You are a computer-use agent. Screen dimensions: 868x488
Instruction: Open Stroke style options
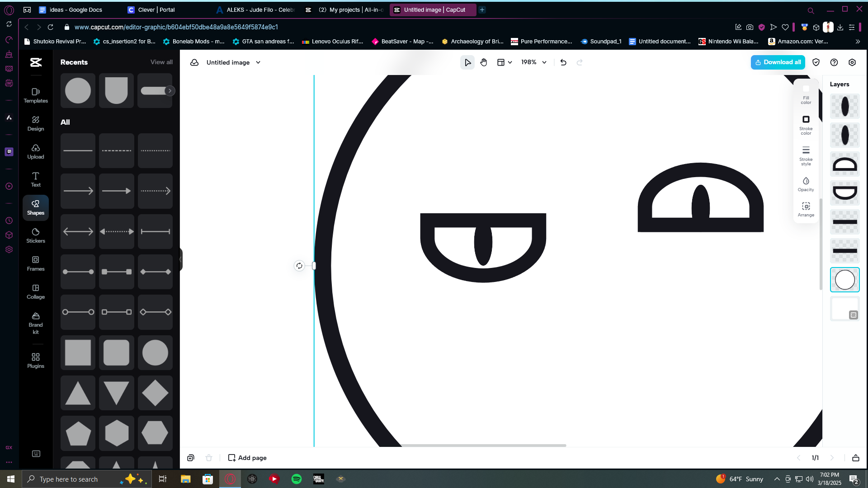(x=806, y=155)
